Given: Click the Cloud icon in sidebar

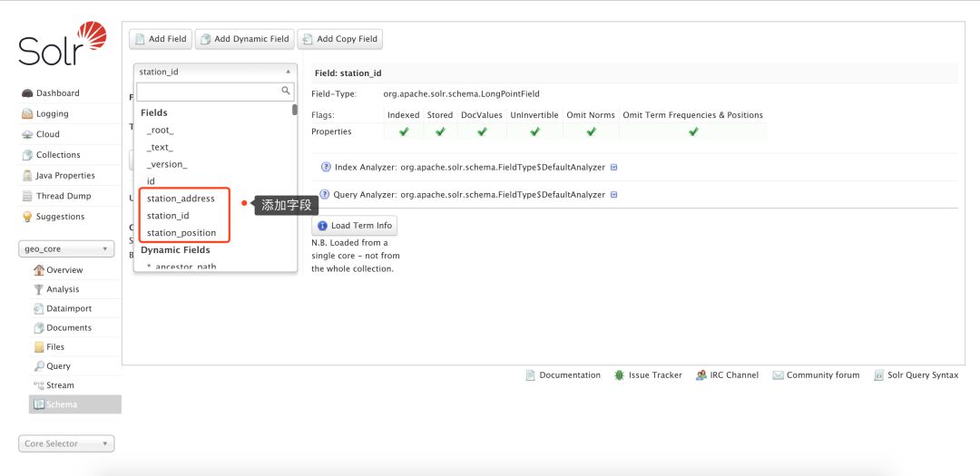Looking at the screenshot, I should click(27, 134).
